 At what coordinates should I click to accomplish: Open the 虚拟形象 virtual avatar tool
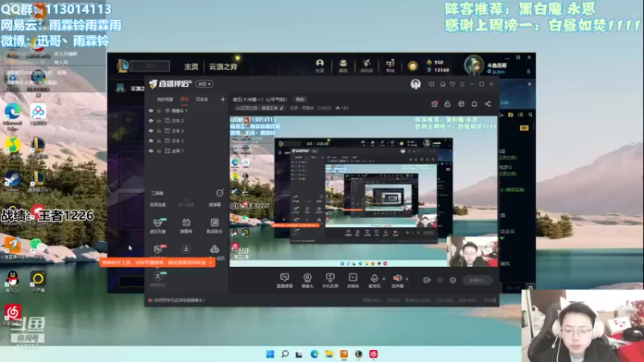[158, 226]
